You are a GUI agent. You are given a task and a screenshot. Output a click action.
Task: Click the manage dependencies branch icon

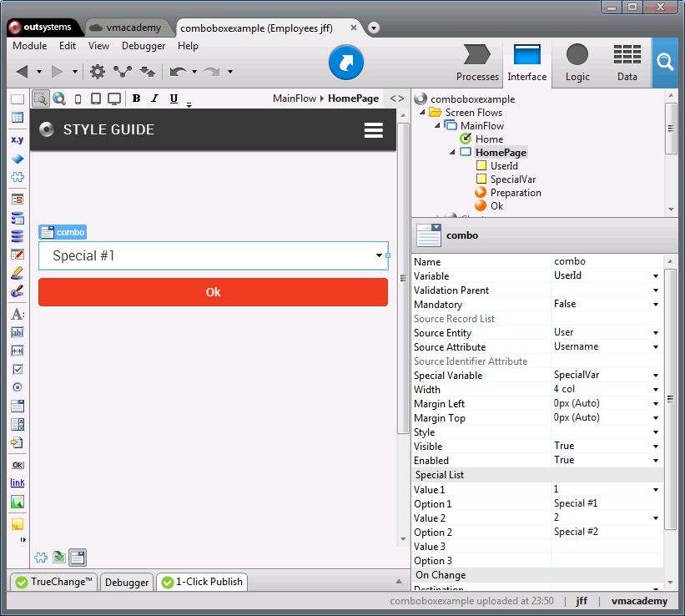click(123, 71)
